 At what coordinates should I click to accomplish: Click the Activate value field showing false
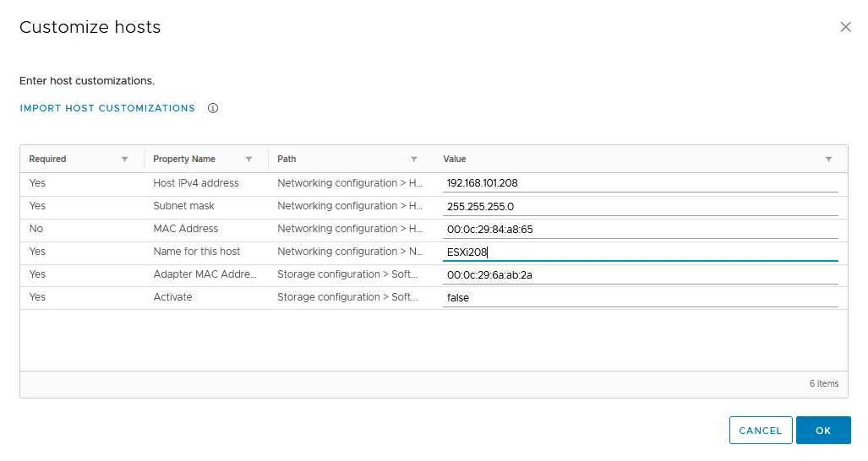point(640,297)
